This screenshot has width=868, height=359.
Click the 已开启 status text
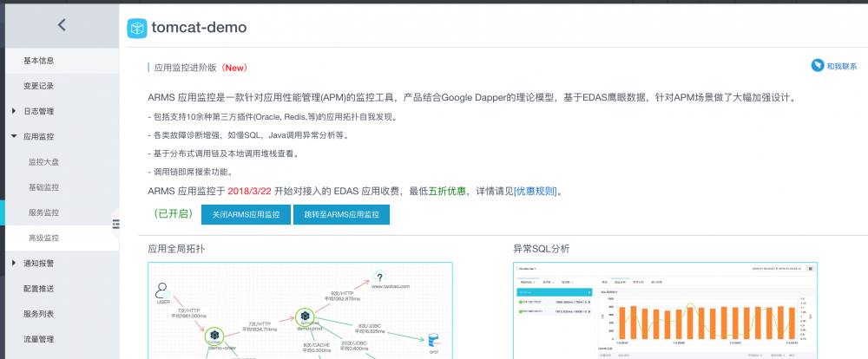pos(174,214)
